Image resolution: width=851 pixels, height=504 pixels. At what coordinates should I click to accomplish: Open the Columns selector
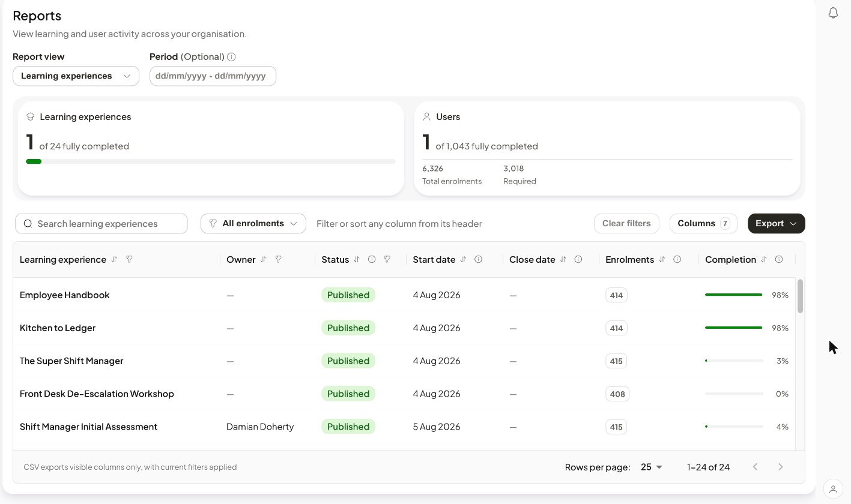[x=703, y=224]
